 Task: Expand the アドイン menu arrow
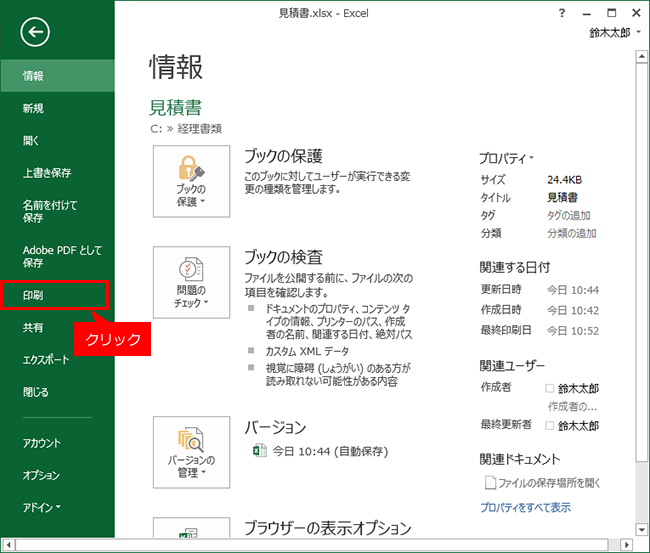tap(58, 507)
